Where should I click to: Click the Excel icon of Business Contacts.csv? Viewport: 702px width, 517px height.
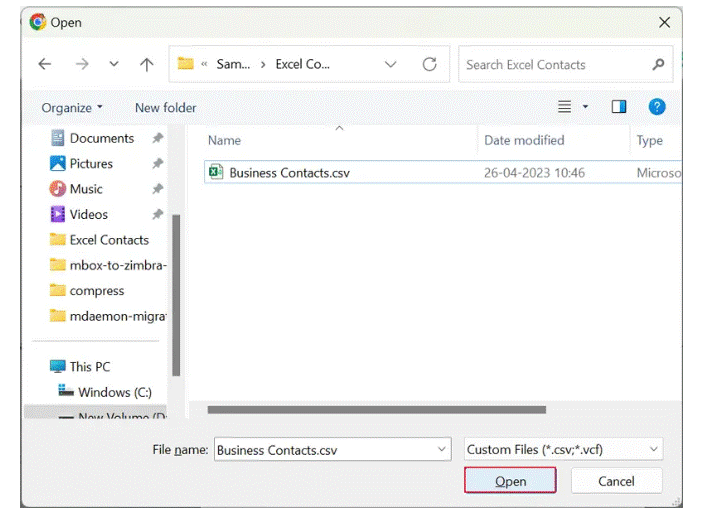pos(216,171)
